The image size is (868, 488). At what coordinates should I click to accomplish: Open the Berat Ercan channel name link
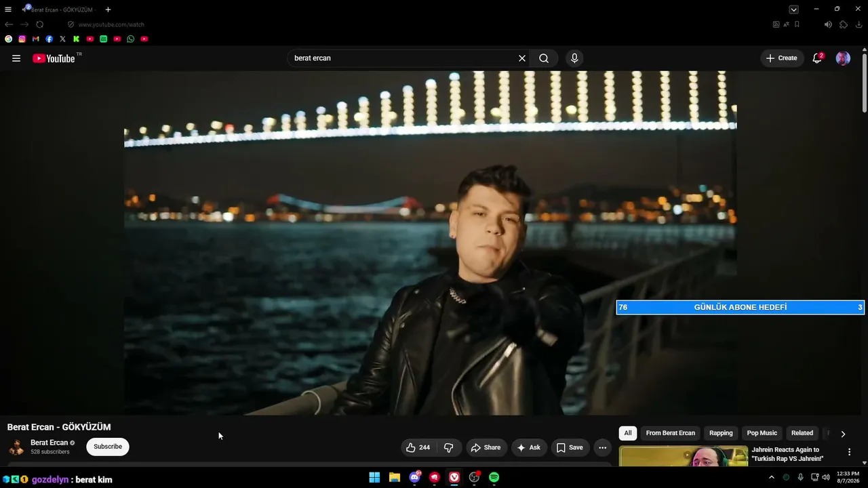[49, 443]
